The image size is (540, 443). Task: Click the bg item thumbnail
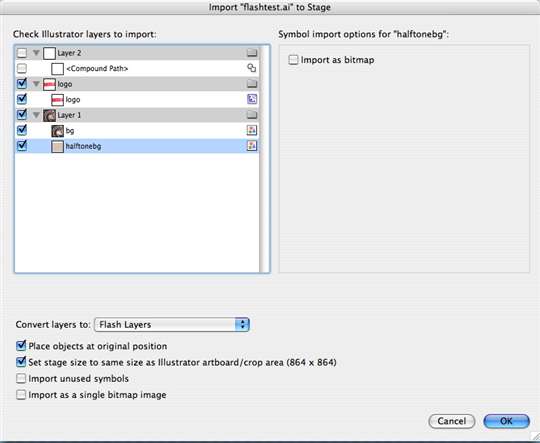tap(58, 131)
